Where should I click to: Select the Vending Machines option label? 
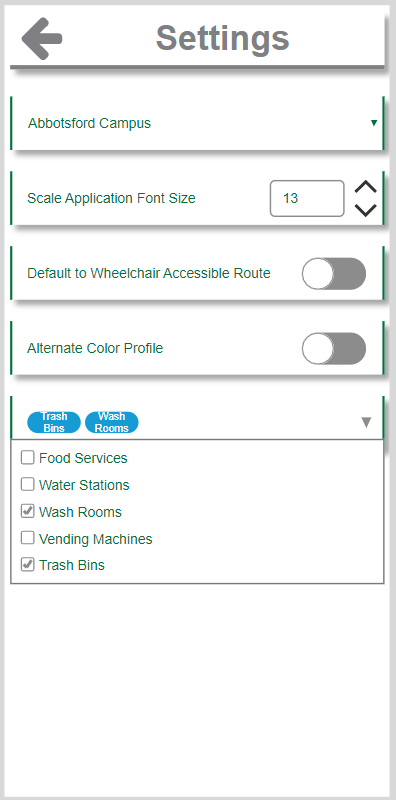coord(96,539)
